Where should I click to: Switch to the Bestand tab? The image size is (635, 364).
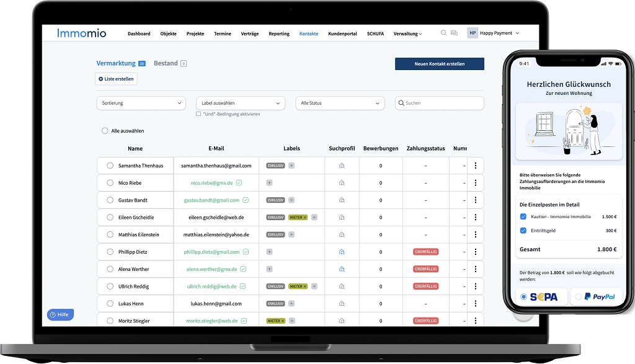(x=170, y=63)
